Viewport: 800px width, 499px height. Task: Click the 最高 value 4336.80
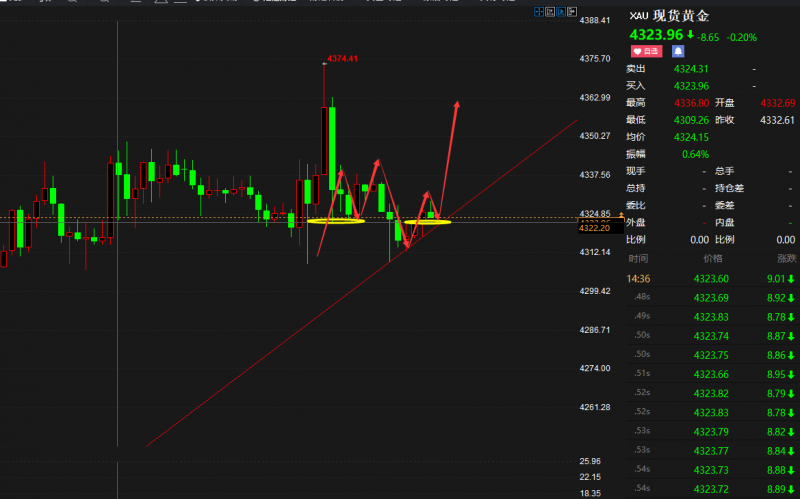point(691,103)
